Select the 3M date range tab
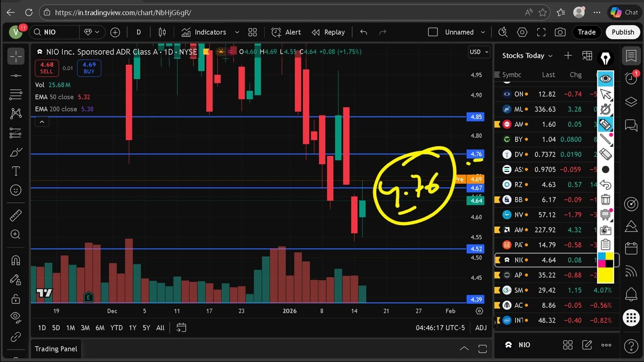 coord(85,328)
